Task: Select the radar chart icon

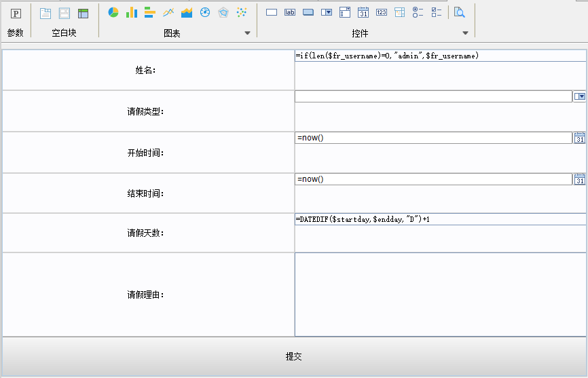Action: pos(223,12)
